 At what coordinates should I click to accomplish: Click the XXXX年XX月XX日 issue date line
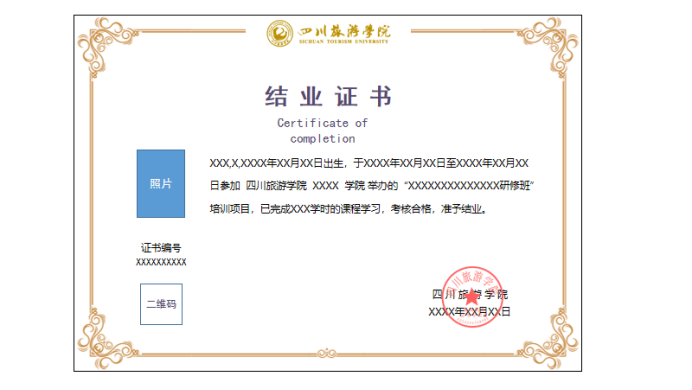(x=470, y=312)
